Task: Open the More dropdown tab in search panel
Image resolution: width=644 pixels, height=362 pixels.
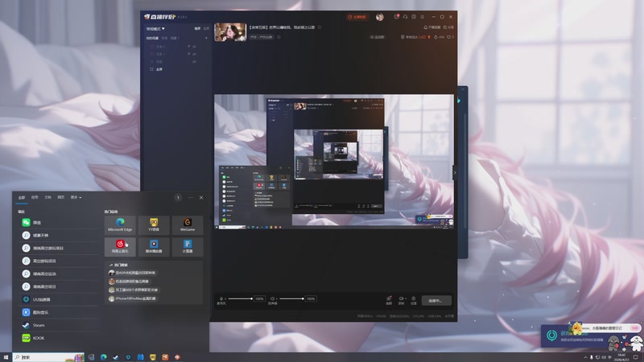Action: tap(76, 197)
